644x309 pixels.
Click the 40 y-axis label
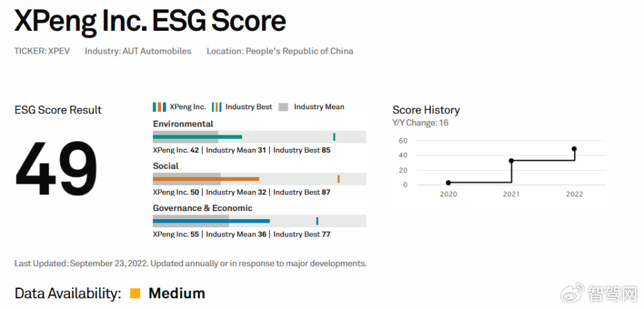tap(402, 156)
